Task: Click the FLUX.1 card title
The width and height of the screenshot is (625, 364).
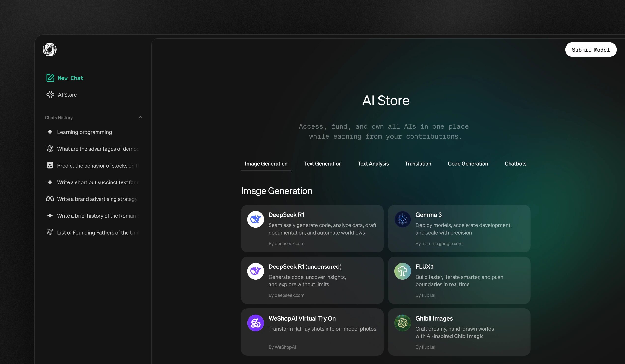Action: pos(424,266)
